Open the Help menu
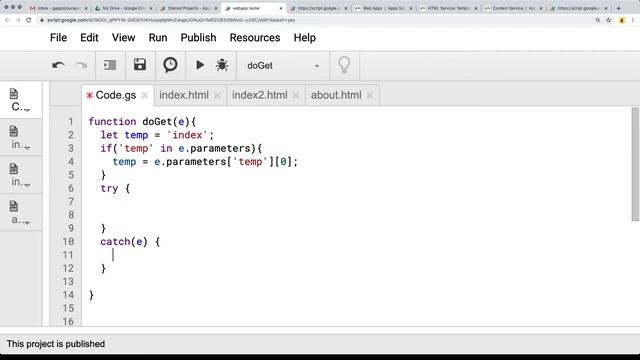Screen dimensions: 640x360 point(304,38)
